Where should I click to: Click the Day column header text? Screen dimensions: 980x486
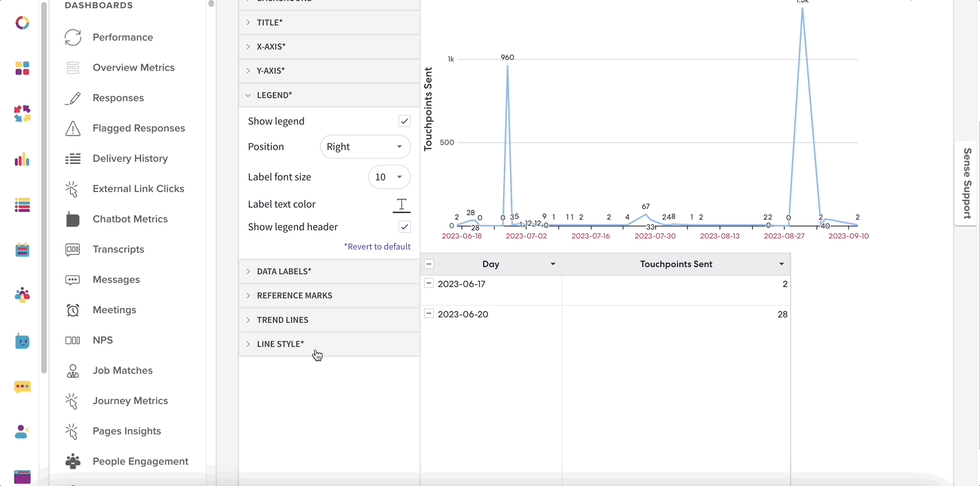tap(491, 264)
